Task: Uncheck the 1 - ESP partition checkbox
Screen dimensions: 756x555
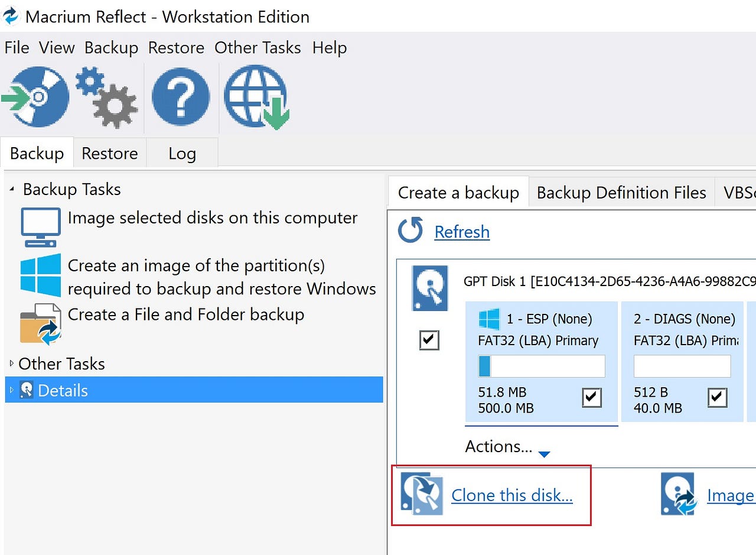Action: click(x=592, y=398)
